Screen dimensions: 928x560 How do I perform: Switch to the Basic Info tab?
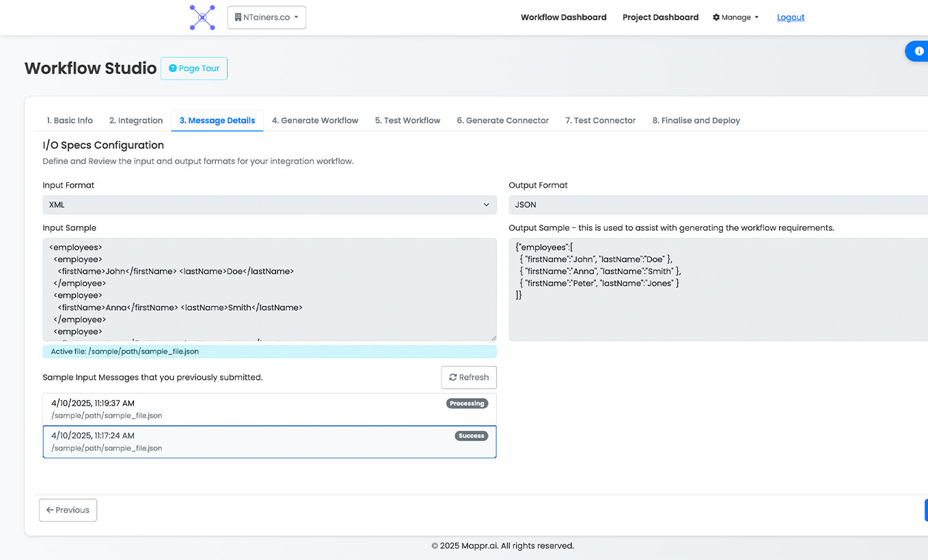70,120
